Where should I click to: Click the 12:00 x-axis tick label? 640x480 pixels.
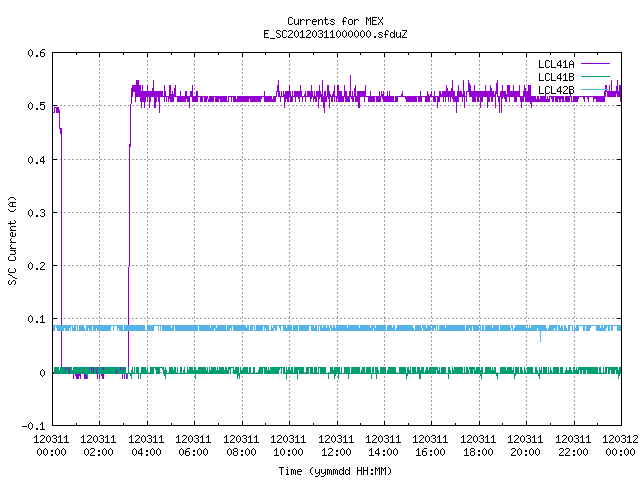pos(336,452)
